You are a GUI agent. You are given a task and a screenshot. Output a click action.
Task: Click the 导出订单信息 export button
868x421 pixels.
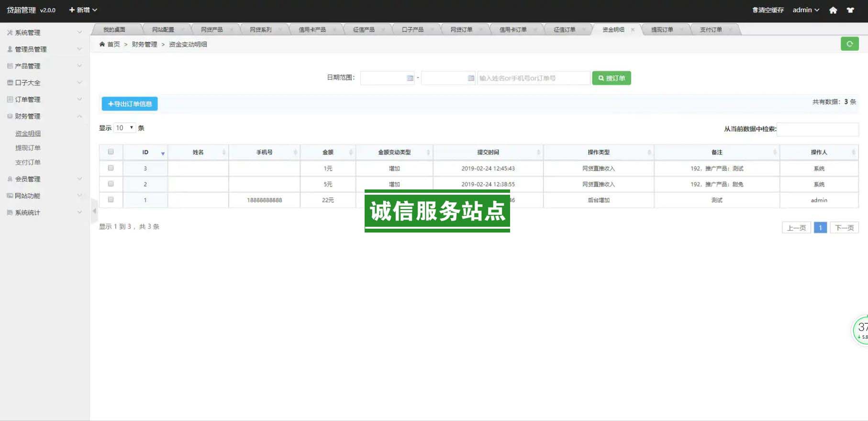tap(130, 104)
